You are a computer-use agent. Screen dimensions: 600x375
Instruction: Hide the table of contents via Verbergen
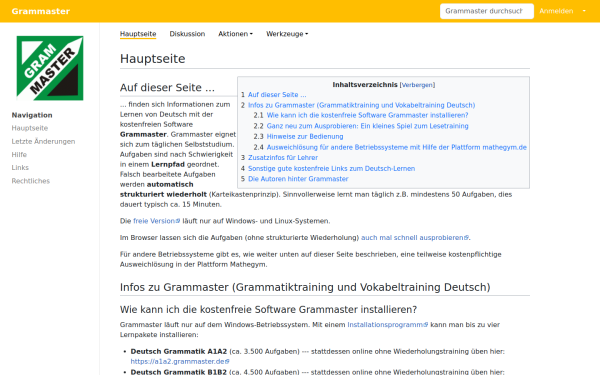[417, 85]
